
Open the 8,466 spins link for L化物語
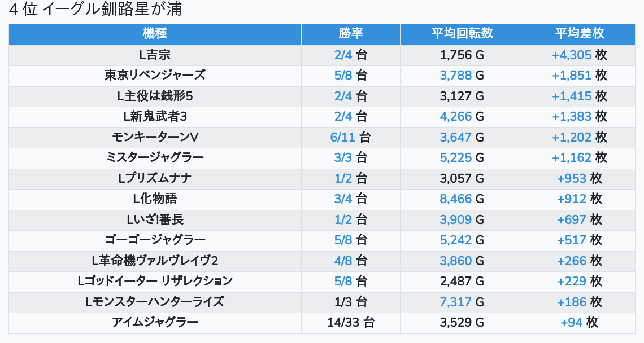coord(455,199)
